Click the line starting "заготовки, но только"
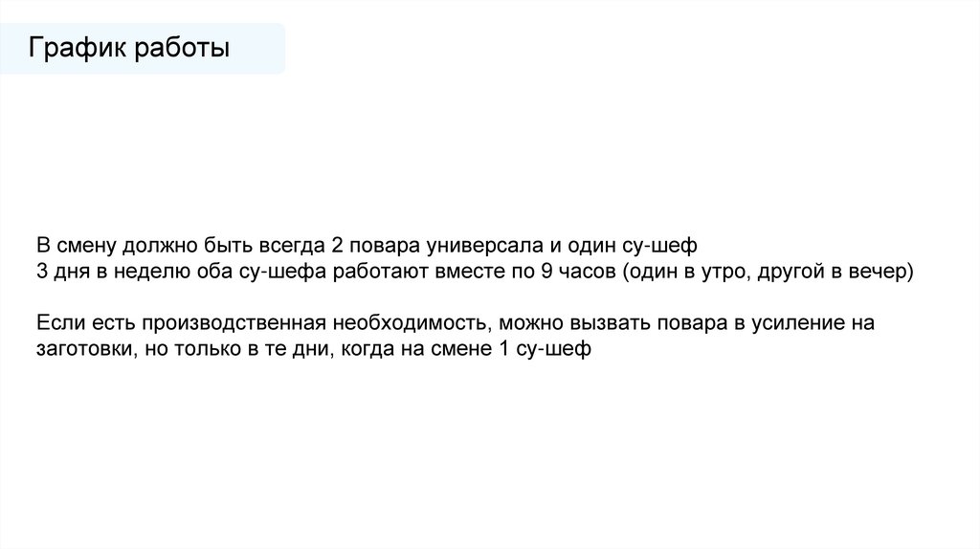 [x=315, y=350]
